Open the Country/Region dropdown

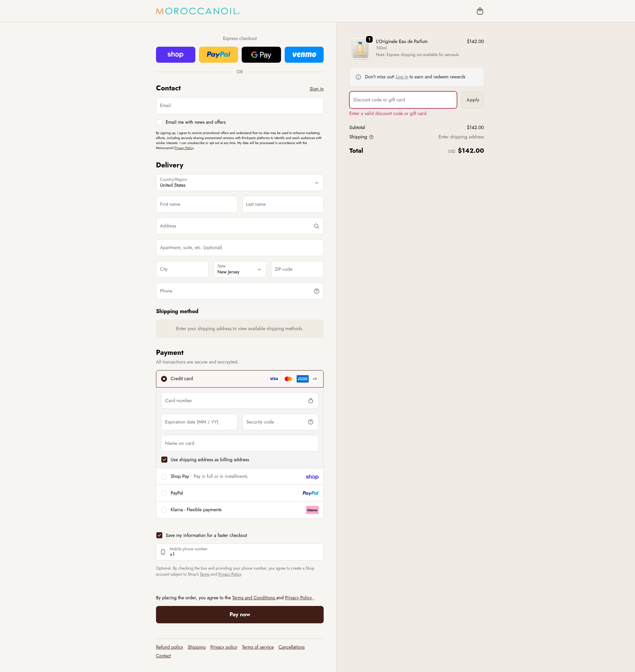[x=240, y=182]
